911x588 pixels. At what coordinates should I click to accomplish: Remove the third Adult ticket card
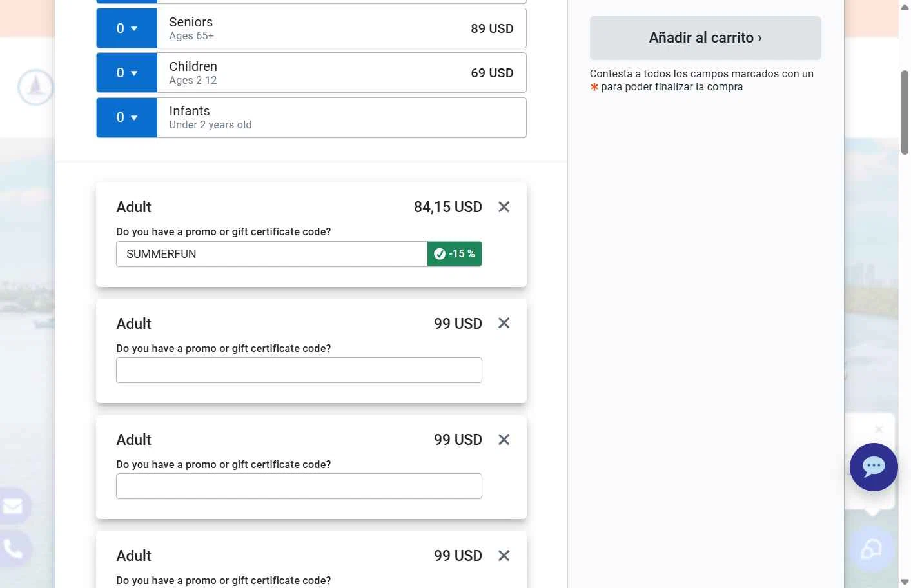pyautogui.click(x=504, y=440)
